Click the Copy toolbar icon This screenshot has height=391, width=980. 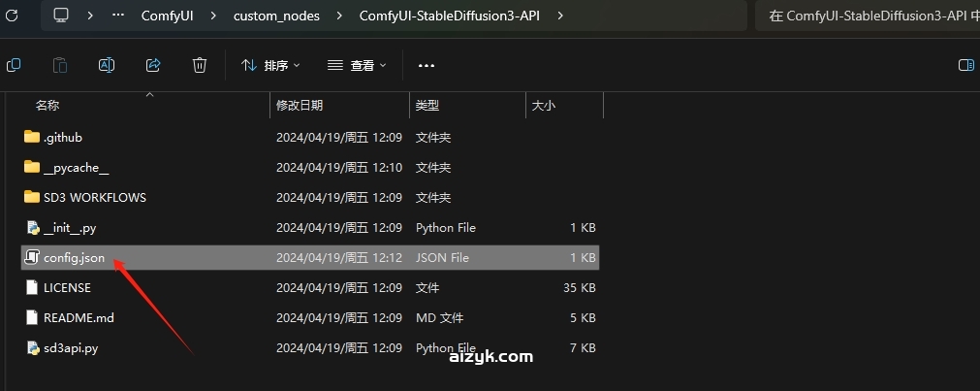(14, 65)
